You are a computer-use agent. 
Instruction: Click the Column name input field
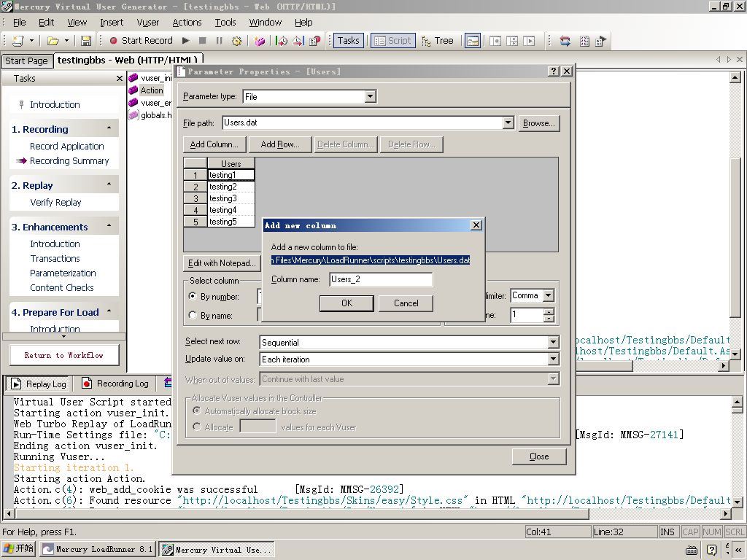tap(381, 279)
